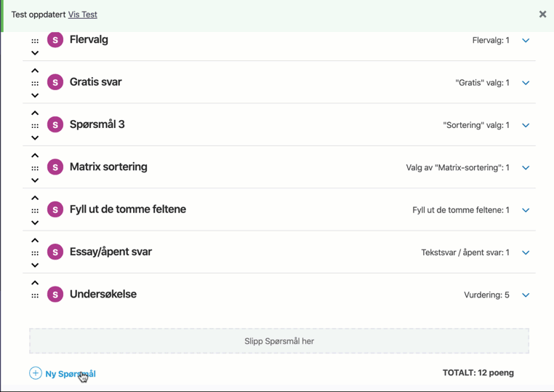Click drag handle for Essay/åpent svar

click(x=35, y=253)
